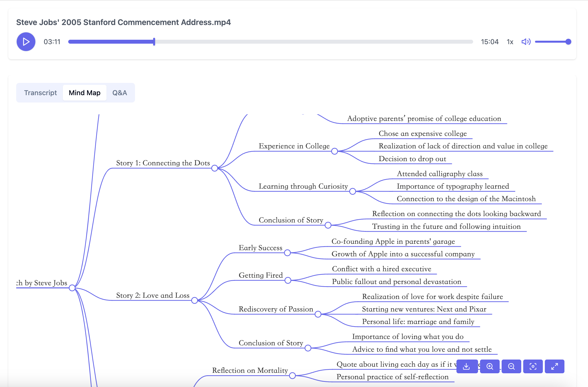This screenshot has height=387, width=588.
Task: Collapse the Getting Fired branch circle
Action: coord(288,280)
